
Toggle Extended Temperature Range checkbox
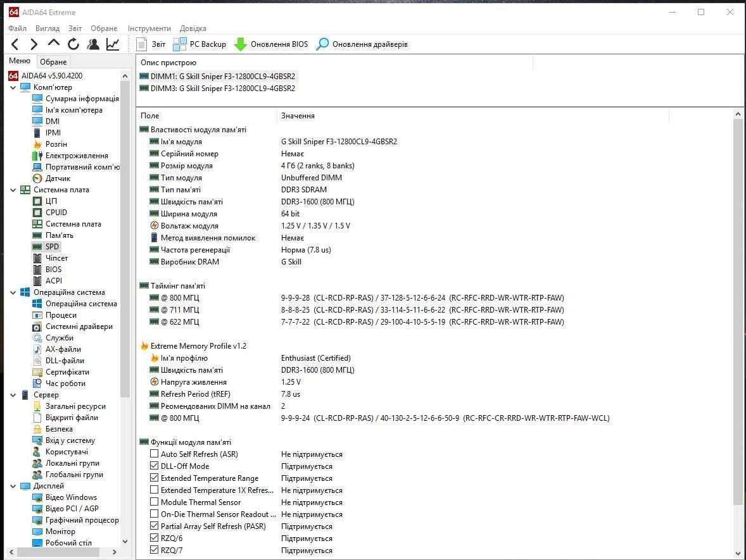point(154,478)
